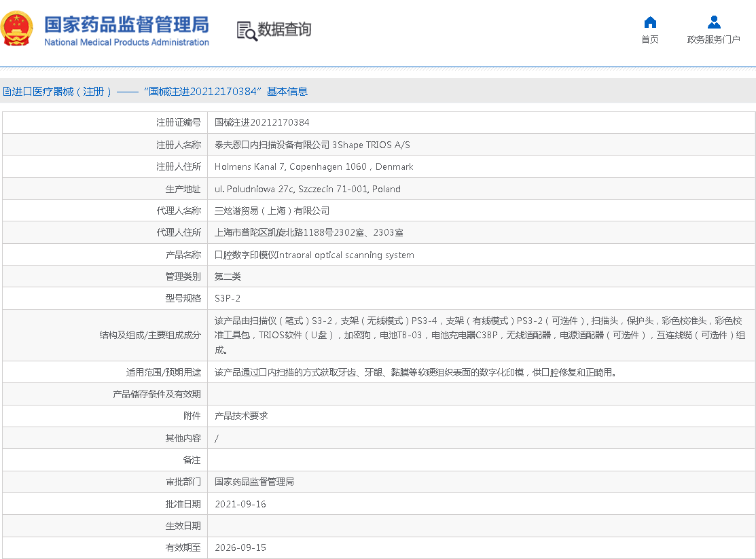The image size is (756, 559).
Task: Click attachment value 产品技术要求
Action: tap(241, 416)
